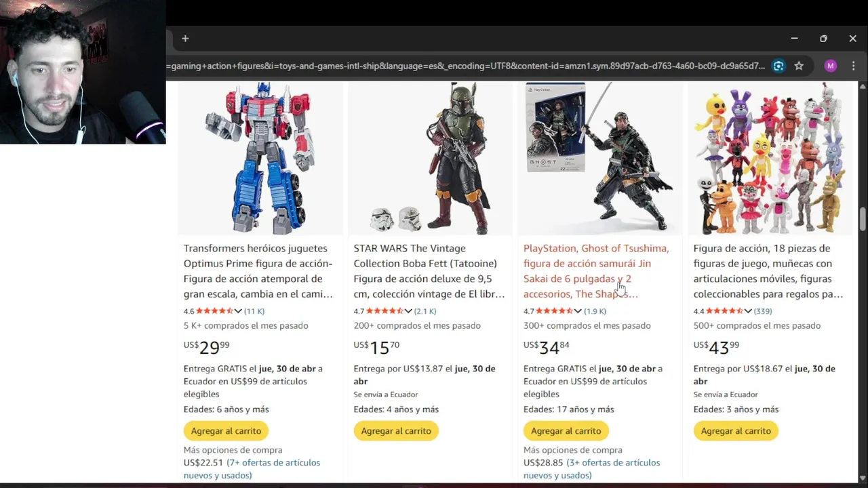The height and width of the screenshot is (488, 868).
Task: Open the 3+ ofertas de artículos link
Action: (591, 469)
